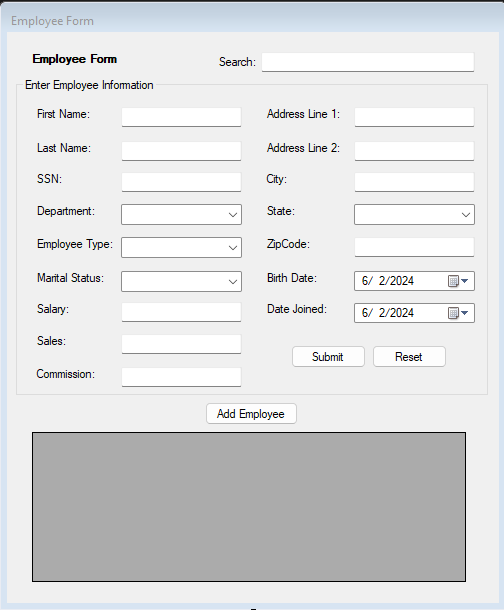Image resolution: width=504 pixels, height=610 pixels.
Task: Select the Birth Date value 6/ 2/2024
Action: (388, 281)
